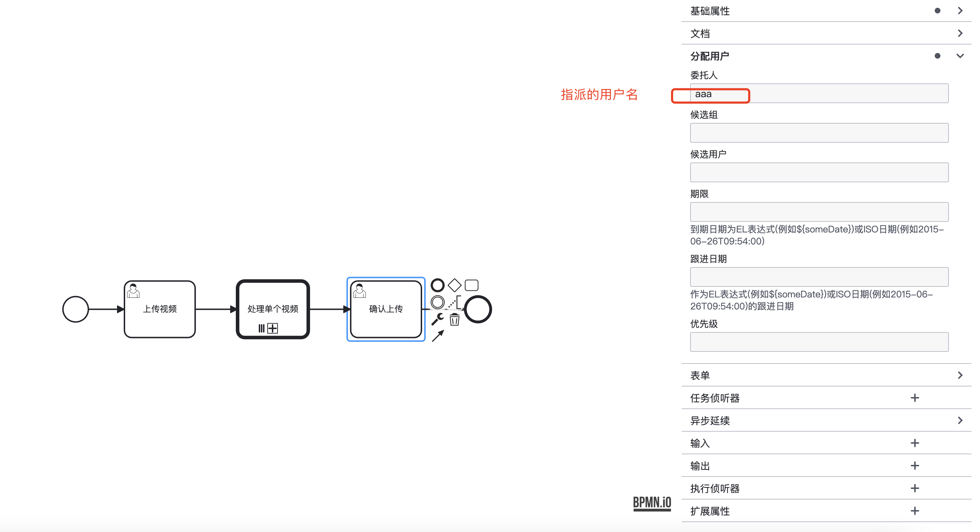The image size is (980, 532).
Task: Expand the 基础属性 section arrow
Action: [x=960, y=11]
